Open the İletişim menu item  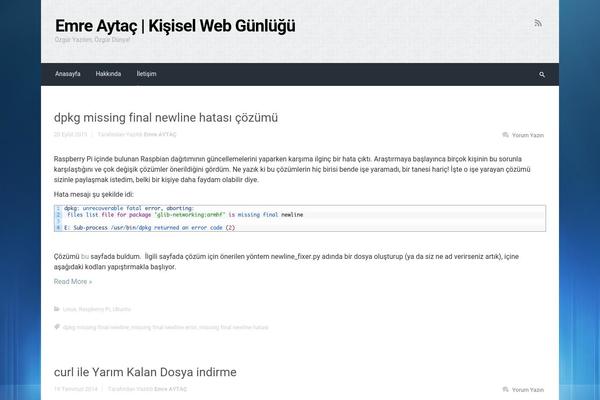point(147,74)
